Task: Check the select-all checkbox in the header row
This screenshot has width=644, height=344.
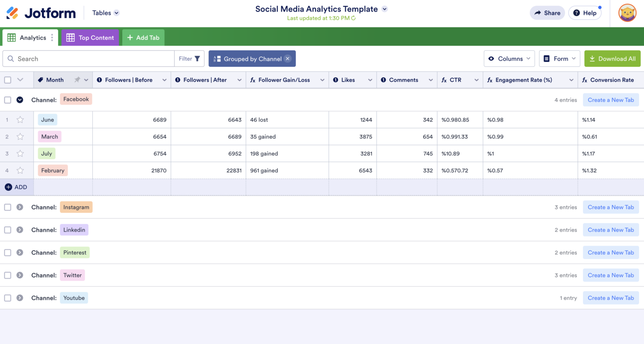Action: 8,80
